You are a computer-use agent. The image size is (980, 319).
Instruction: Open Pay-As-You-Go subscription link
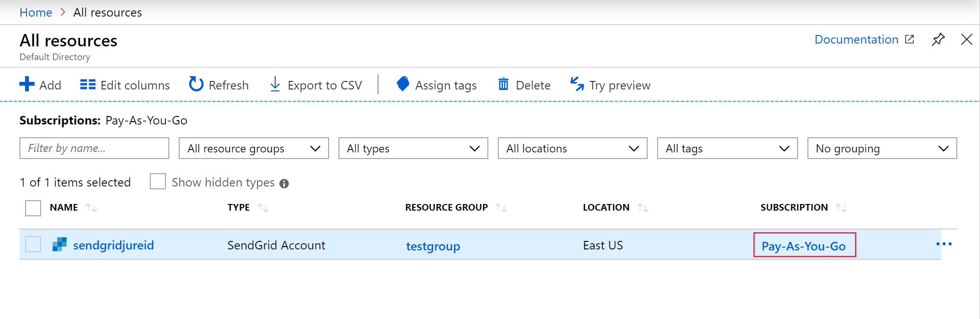click(804, 246)
